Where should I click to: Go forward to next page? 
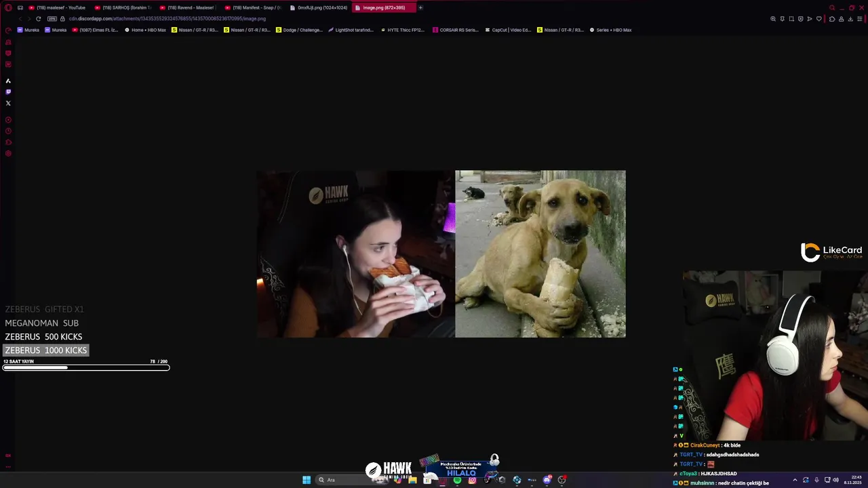pyautogui.click(x=28, y=19)
